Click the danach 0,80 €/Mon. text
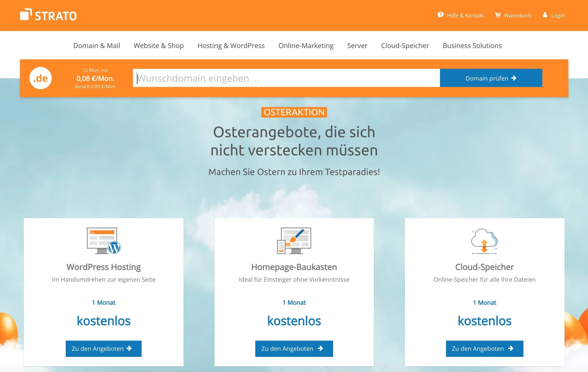 point(96,86)
